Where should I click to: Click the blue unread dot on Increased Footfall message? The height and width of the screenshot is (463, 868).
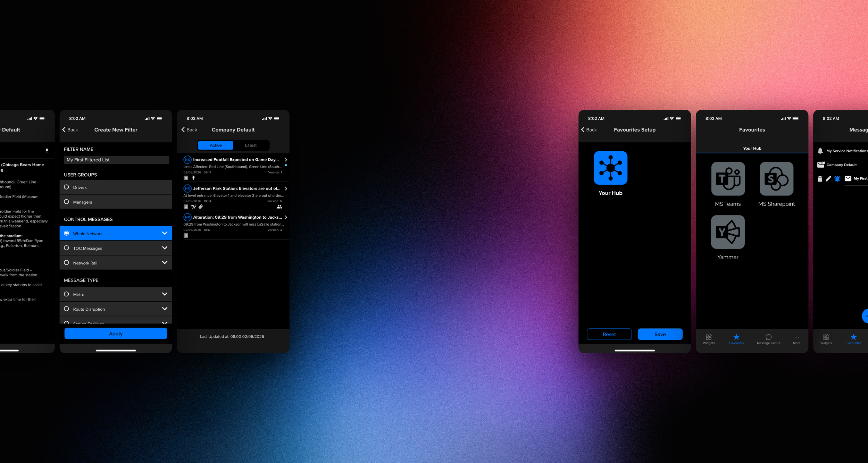[286, 165]
